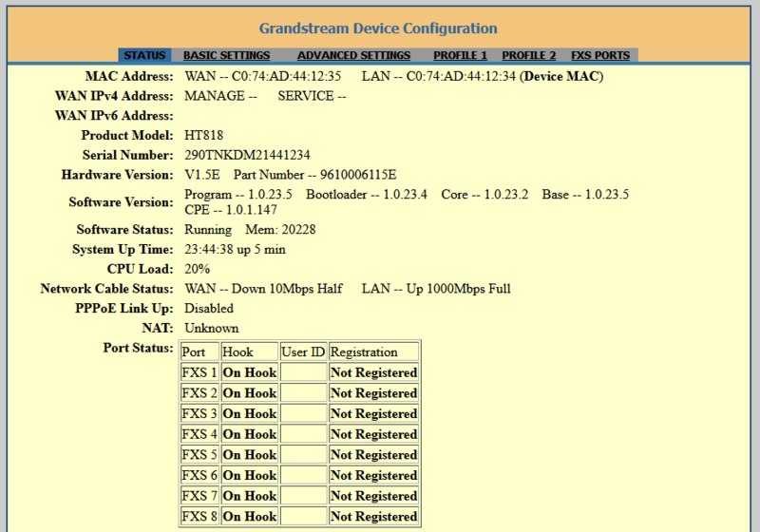Open the STATUS tab
This screenshot has width=760, height=532.
(x=144, y=55)
